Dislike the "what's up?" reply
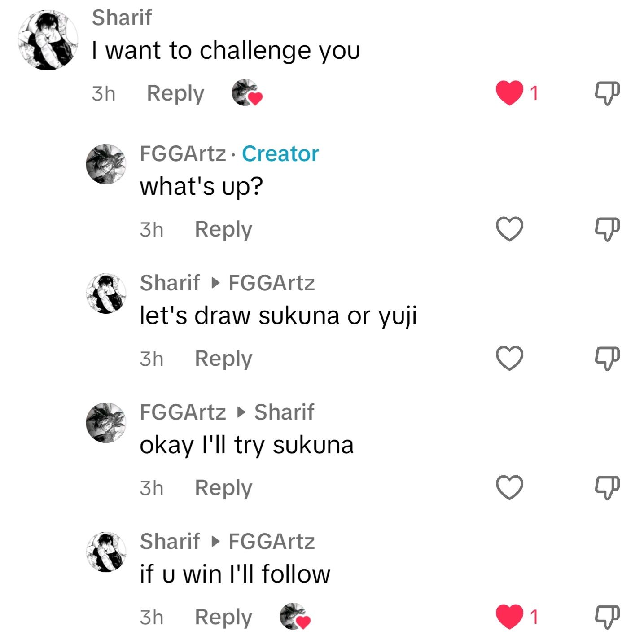Viewport: 644px width, 644px height. pyautogui.click(x=607, y=229)
